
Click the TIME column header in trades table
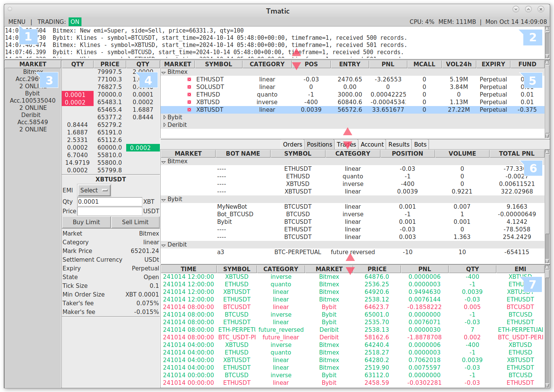pos(188,269)
